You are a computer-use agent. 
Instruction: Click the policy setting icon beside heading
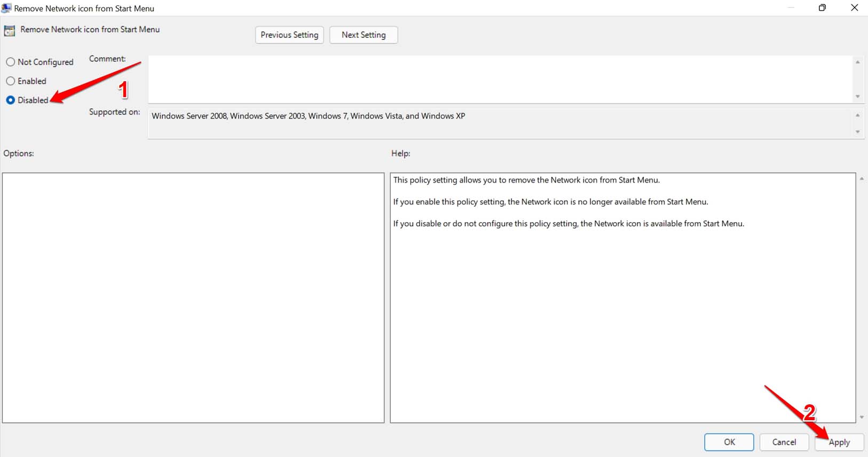pos(10,30)
